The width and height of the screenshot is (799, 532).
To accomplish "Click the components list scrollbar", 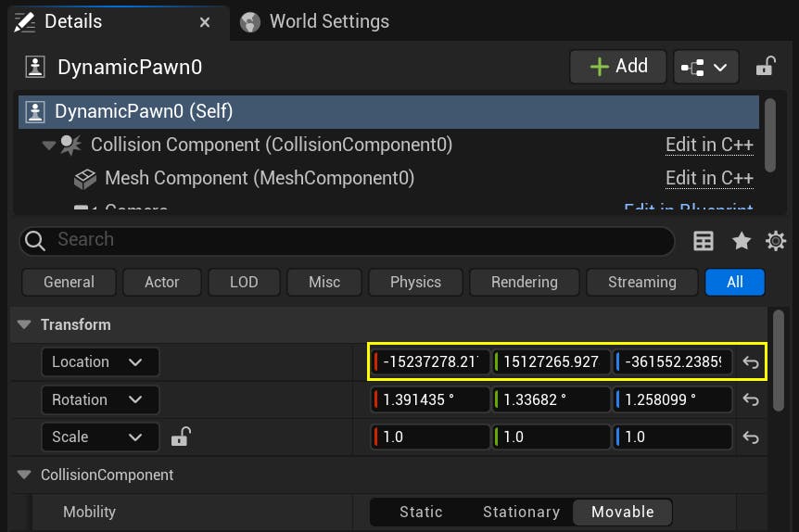I will 770,135.
